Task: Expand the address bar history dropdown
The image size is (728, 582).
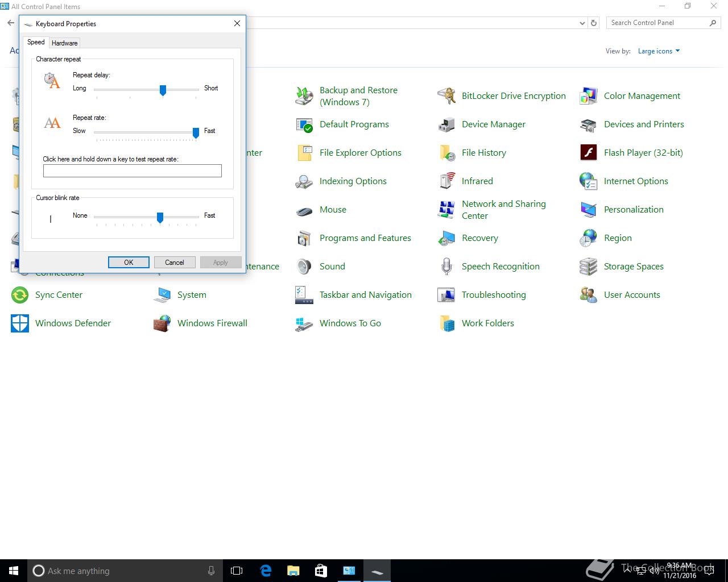Action: tap(582, 23)
